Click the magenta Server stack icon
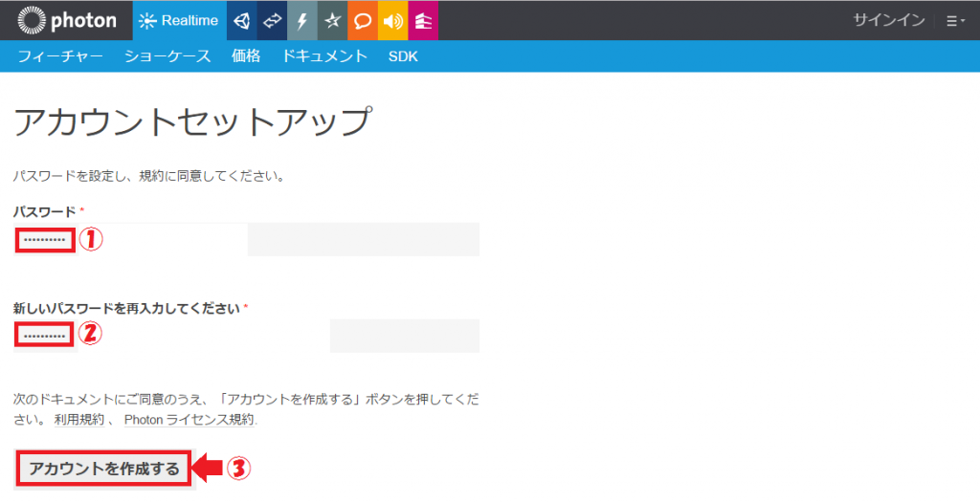This screenshot has height=503, width=980. coord(422,20)
